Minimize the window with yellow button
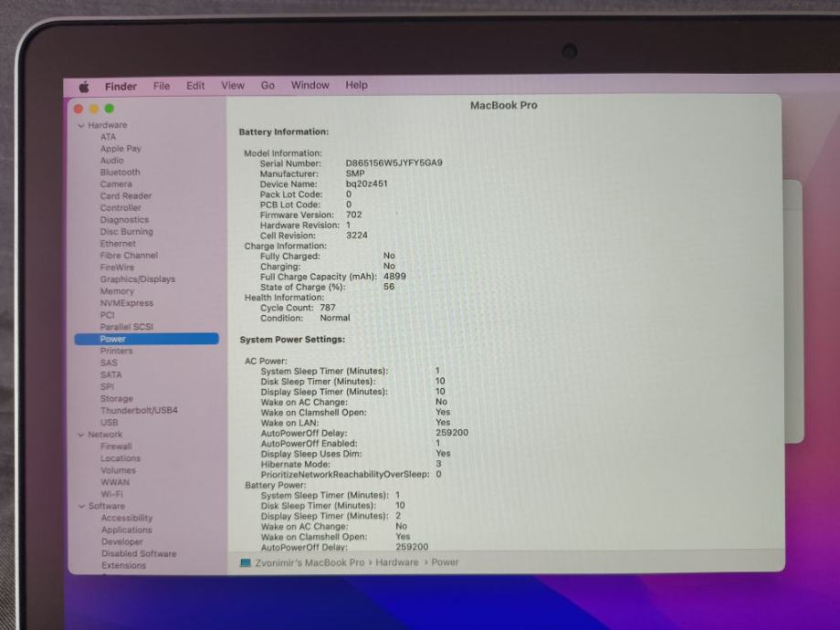The image size is (840, 630). (x=94, y=109)
